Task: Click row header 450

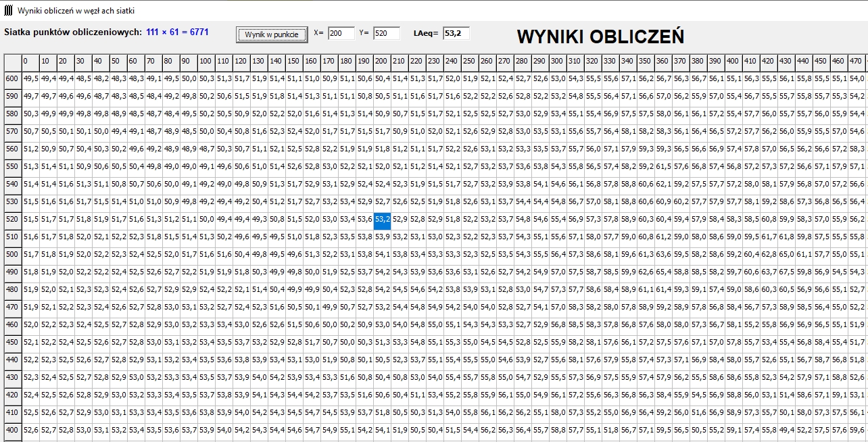Action: [12, 342]
